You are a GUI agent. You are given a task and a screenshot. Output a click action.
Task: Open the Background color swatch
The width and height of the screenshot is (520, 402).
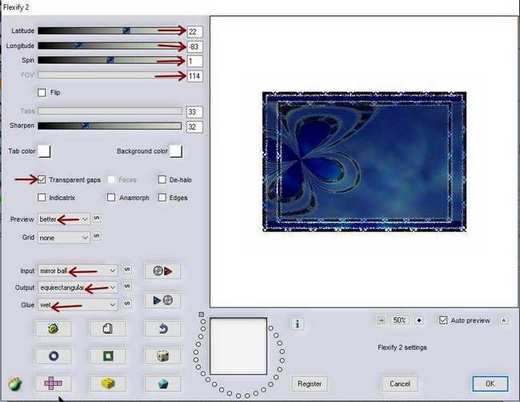176,151
